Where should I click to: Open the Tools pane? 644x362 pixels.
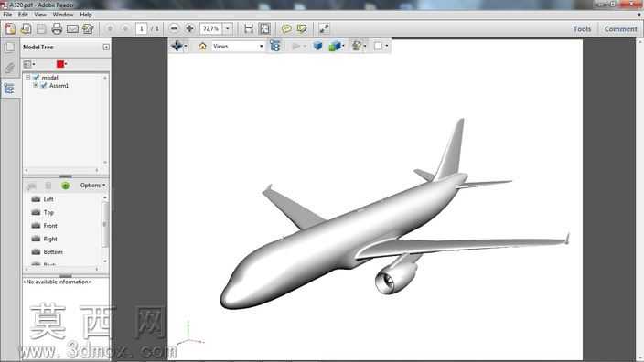(582, 29)
